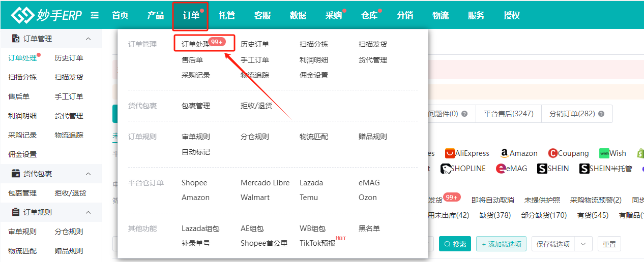Screen dimensions: 644x262
Task: Click the 妙手ERP logo
Action: [47, 15]
